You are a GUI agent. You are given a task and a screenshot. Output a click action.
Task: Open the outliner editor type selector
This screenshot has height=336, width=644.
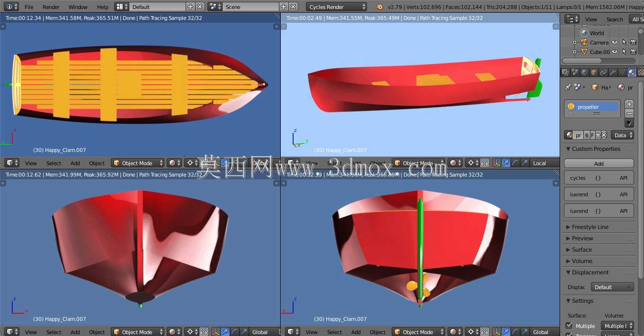pyautogui.click(x=572, y=19)
